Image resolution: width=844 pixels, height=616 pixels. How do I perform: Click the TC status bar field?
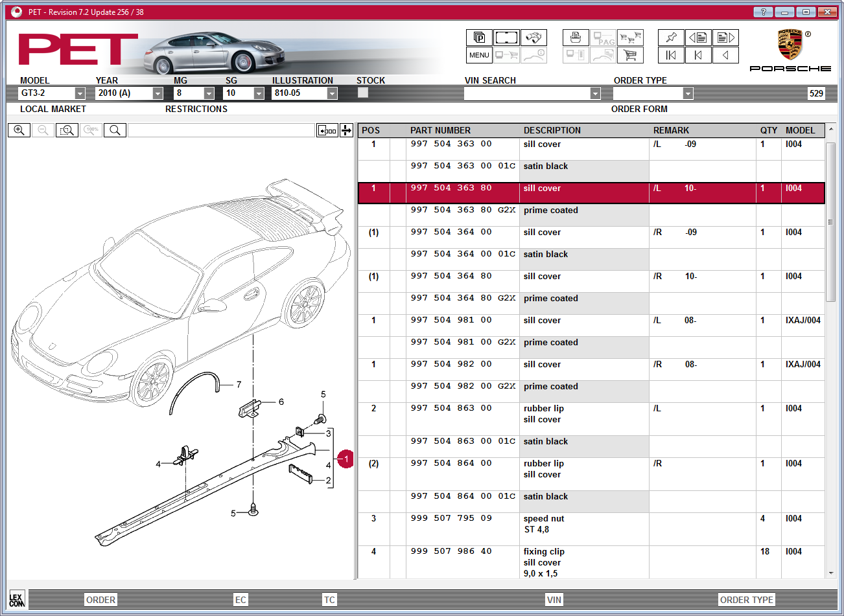tap(330, 600)
